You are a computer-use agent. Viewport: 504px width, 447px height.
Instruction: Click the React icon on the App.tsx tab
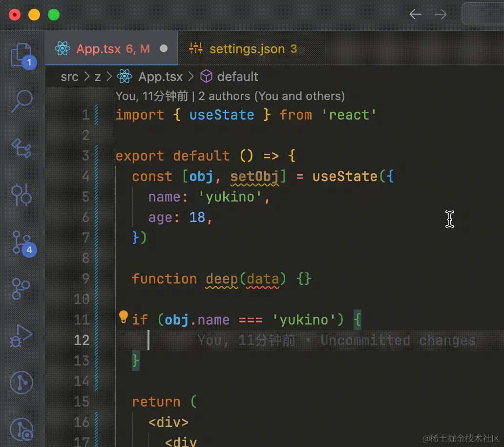pyautogui.click(x=63, y=49)
